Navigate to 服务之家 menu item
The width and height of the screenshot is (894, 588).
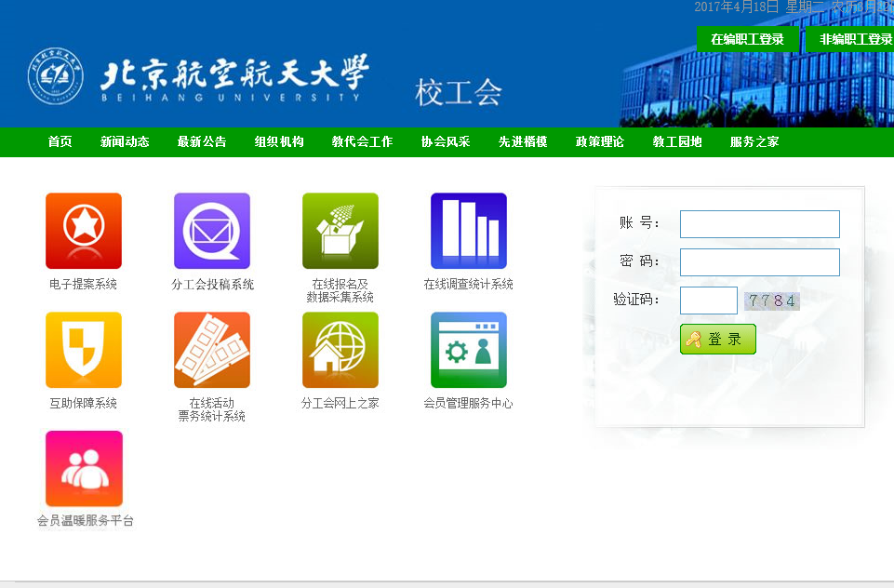pos(754,142)
